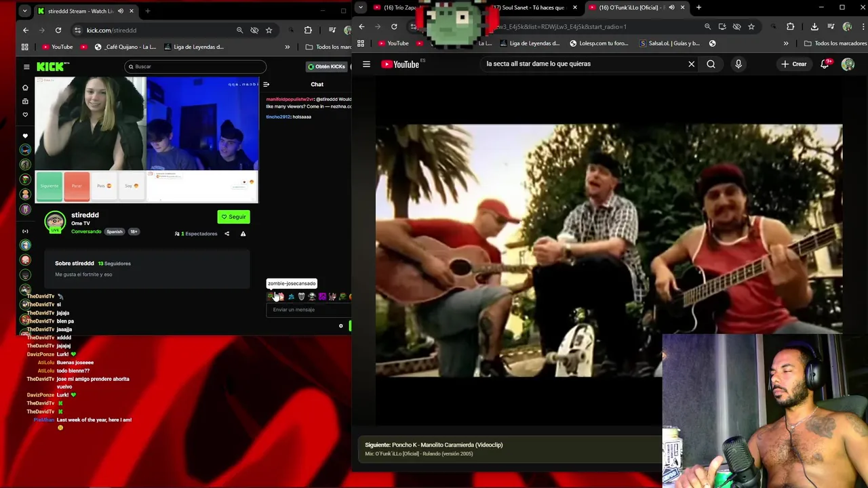
Task: Open new tab in YouTube browser window
Action: [698, 7]
